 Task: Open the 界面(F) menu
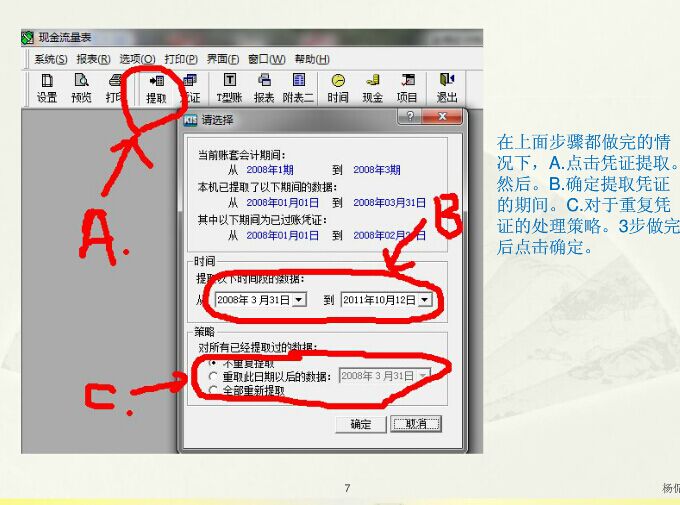tap(223, 59)
